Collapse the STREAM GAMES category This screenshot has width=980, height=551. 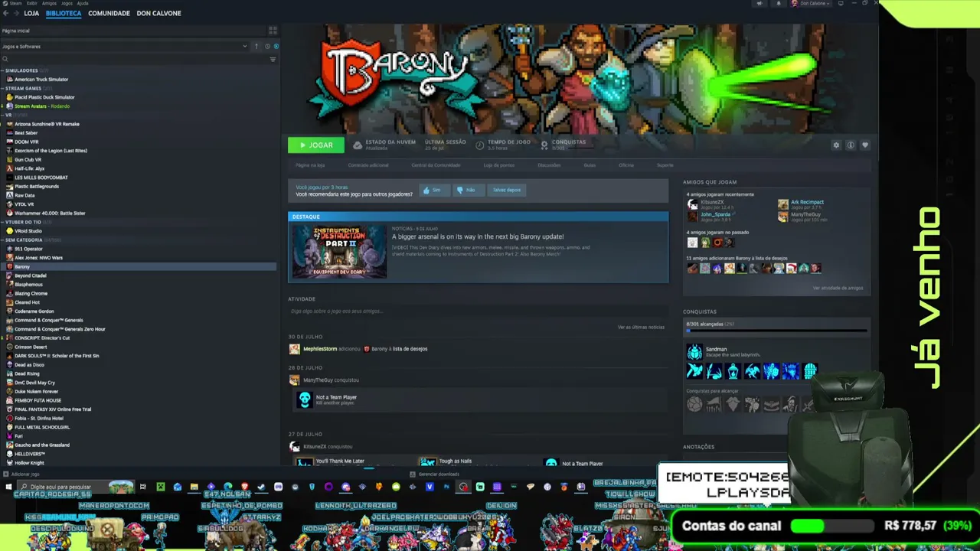click(x=2, y=88)
